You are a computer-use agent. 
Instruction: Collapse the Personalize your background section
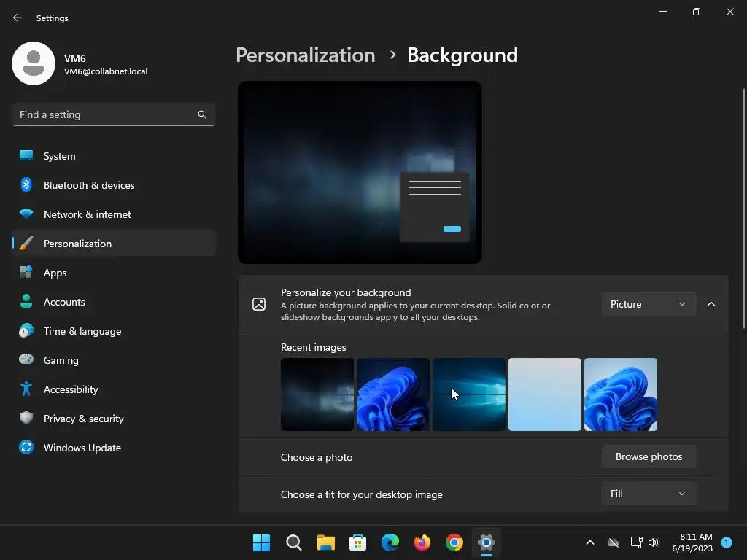711,304
